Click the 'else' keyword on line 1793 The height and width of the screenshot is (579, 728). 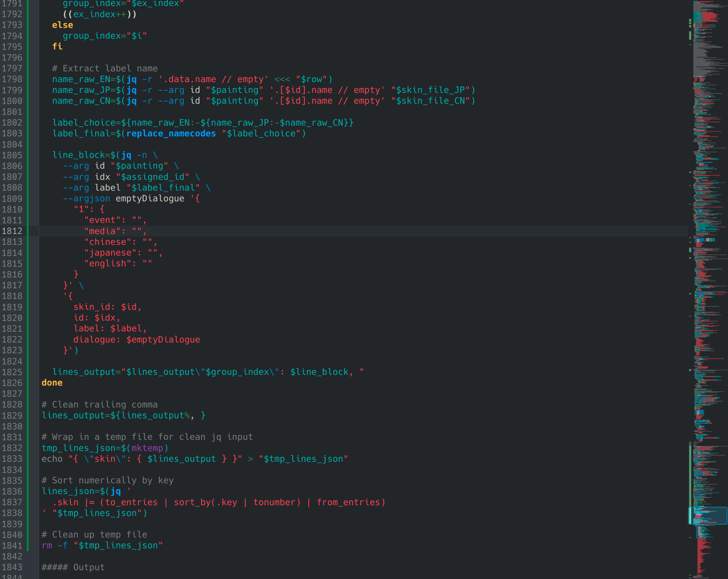[x=63, y=25]
